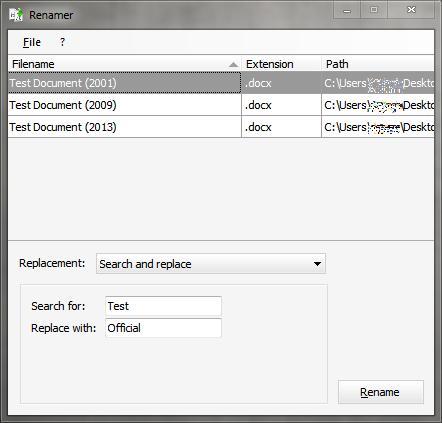
Task: Click the .docx cell for Test Document (2009)
Action: pyautogui.click(x=281, y=105)
